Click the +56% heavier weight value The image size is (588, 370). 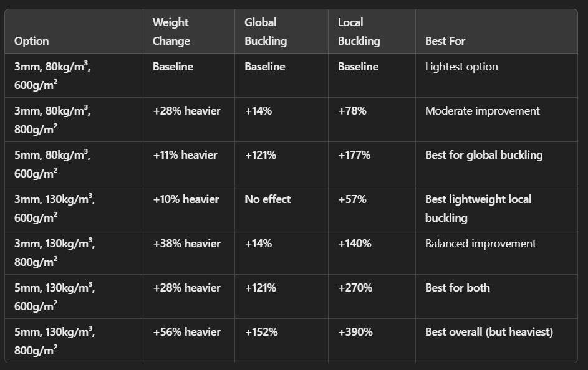coord(186,332)
